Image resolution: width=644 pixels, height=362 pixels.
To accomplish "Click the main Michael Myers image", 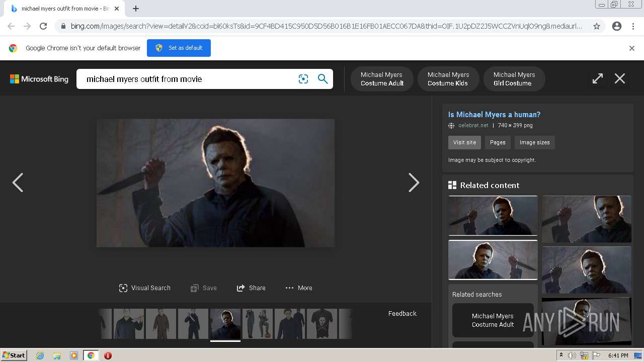I will point(215,183).
